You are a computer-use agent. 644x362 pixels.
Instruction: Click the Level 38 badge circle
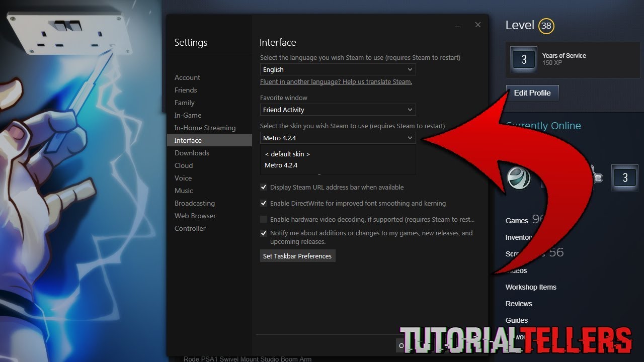(546, 26)
